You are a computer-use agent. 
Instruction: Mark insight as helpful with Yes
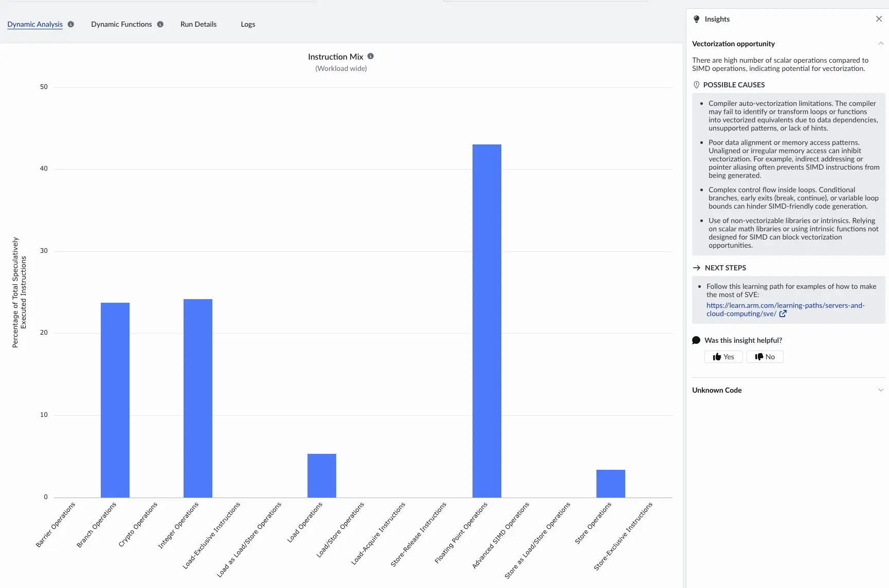(723, 357)
